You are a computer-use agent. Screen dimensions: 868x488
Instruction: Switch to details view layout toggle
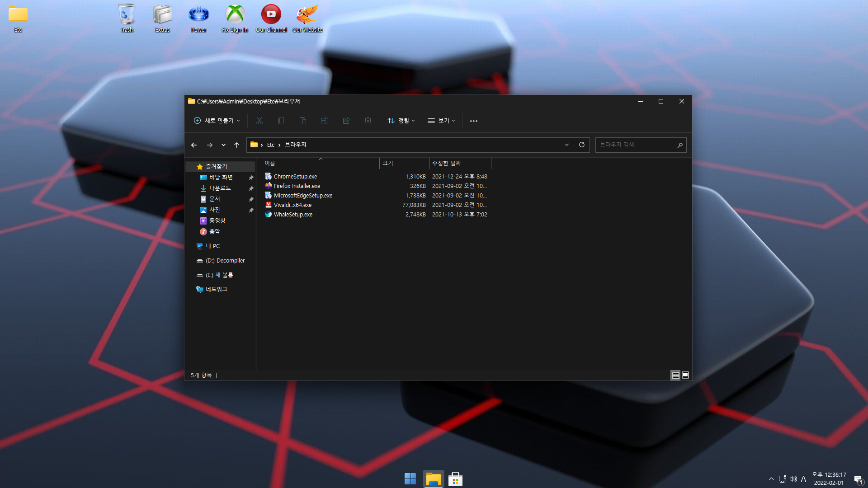coord(675,375)
